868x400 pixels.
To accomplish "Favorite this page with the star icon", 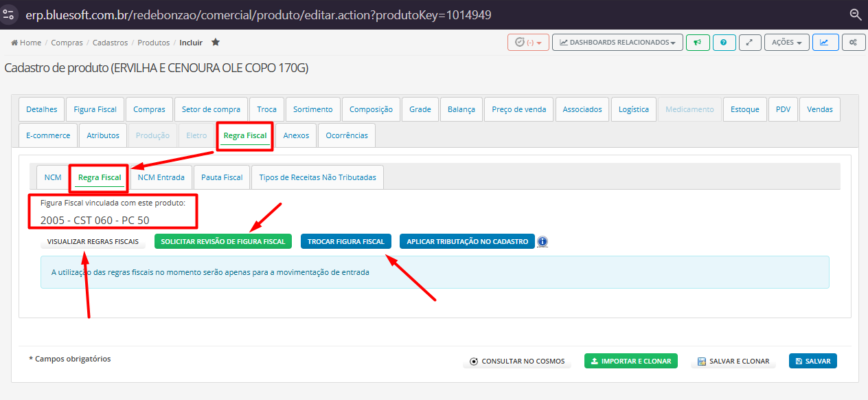I will (x=216, y=43).
